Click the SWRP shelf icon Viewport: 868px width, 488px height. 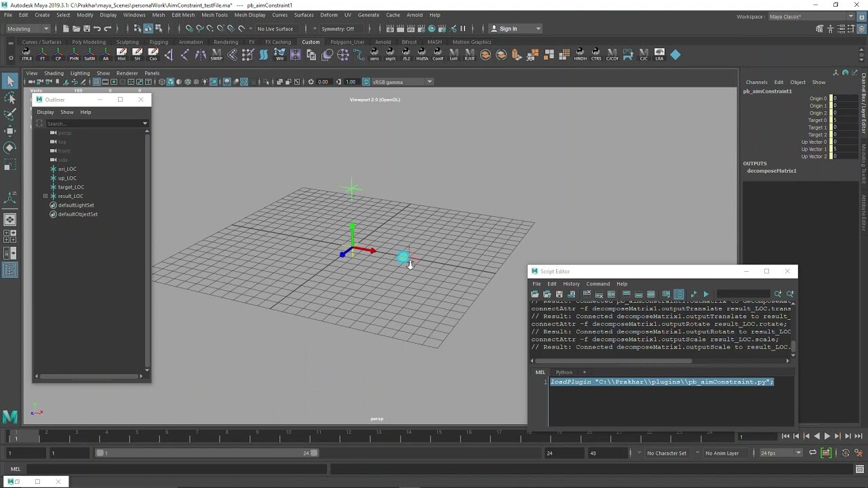tap(216, 54)
